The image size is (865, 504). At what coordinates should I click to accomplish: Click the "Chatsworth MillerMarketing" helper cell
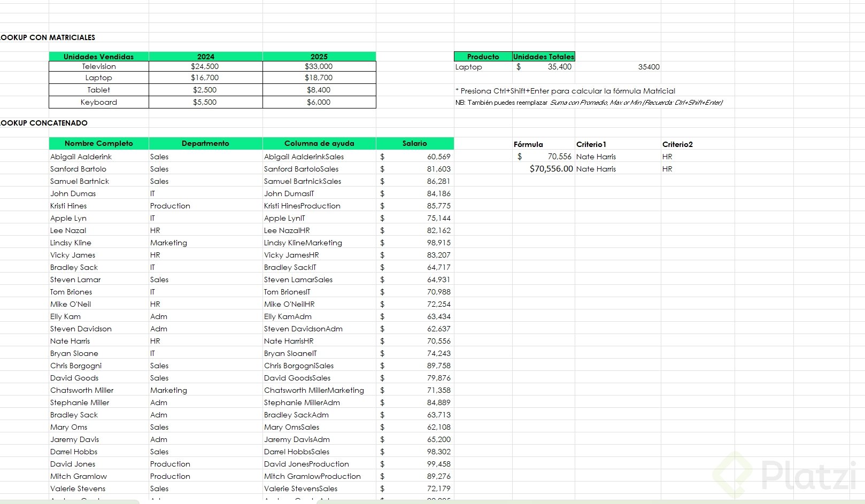pos(319,390)
